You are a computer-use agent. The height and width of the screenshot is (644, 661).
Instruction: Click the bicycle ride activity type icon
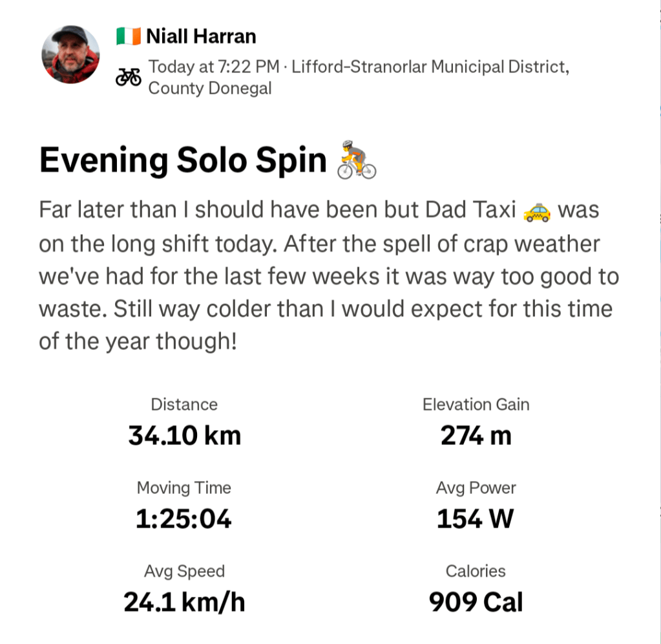tap(128, 78)
